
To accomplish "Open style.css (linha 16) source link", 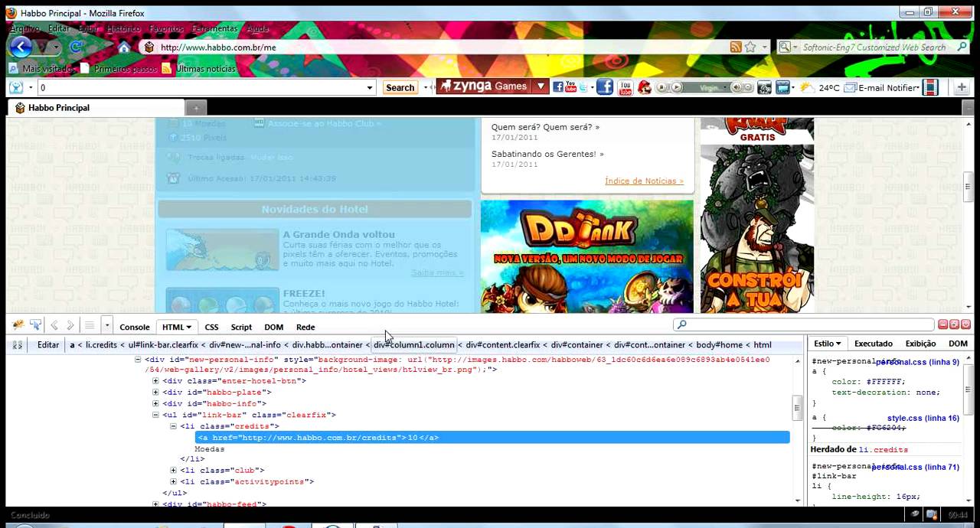I will (923, 418).
